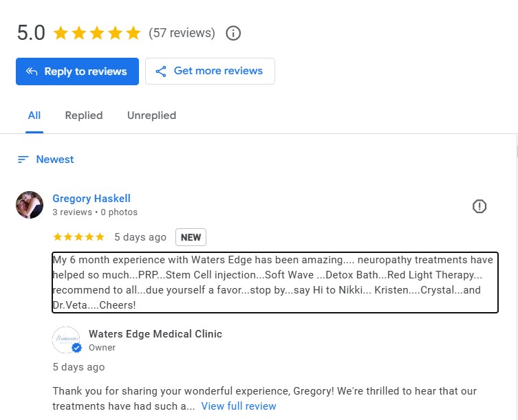Click the Waters Edge Medical Clinic logo
This screenshot has height=420, width=518.
pos(67,340)
